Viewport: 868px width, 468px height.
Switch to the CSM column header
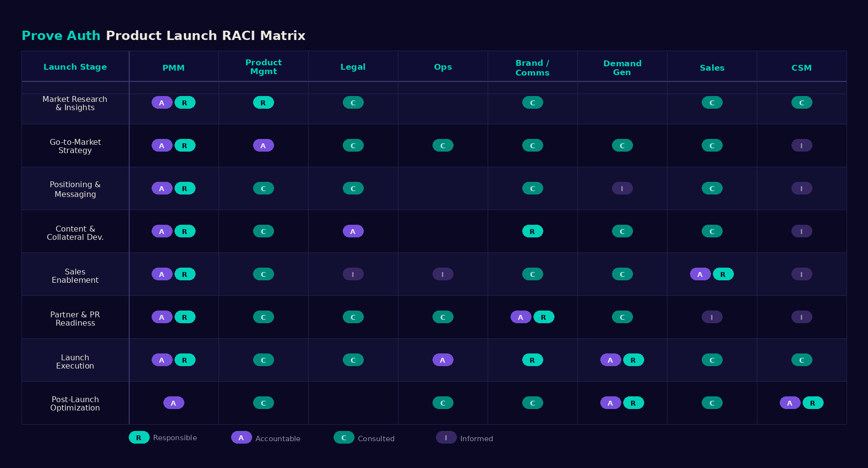(x=802, y=68)
